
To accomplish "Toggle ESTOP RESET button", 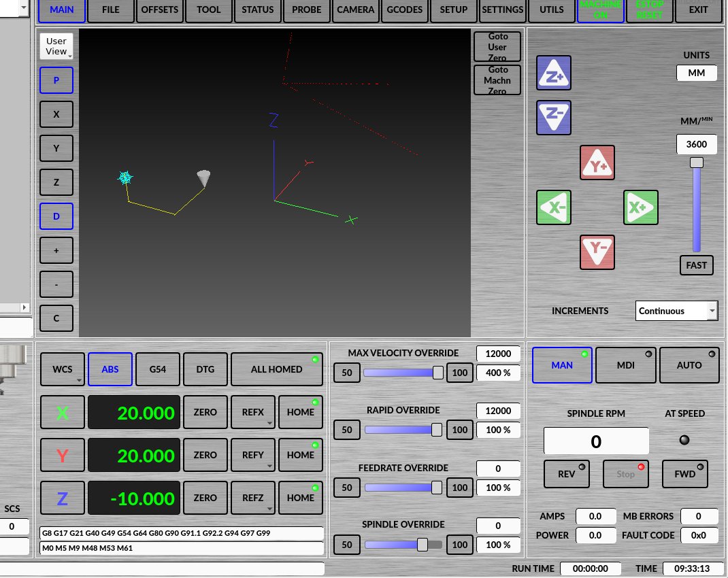I will [649, 10].
